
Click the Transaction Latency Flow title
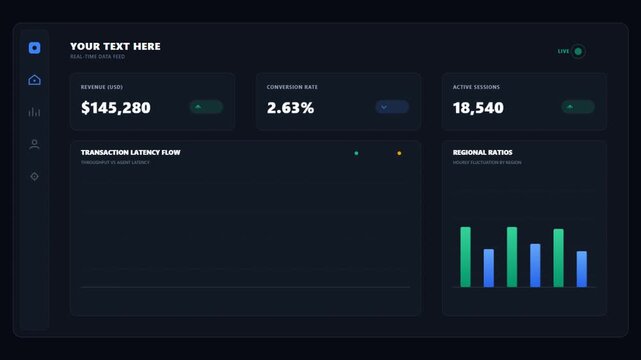point(130,152)
